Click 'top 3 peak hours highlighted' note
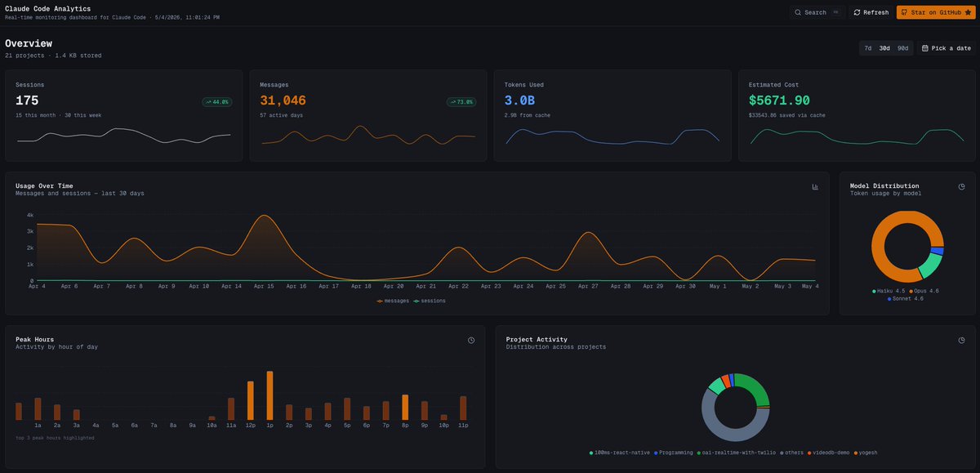 [55, 438]
